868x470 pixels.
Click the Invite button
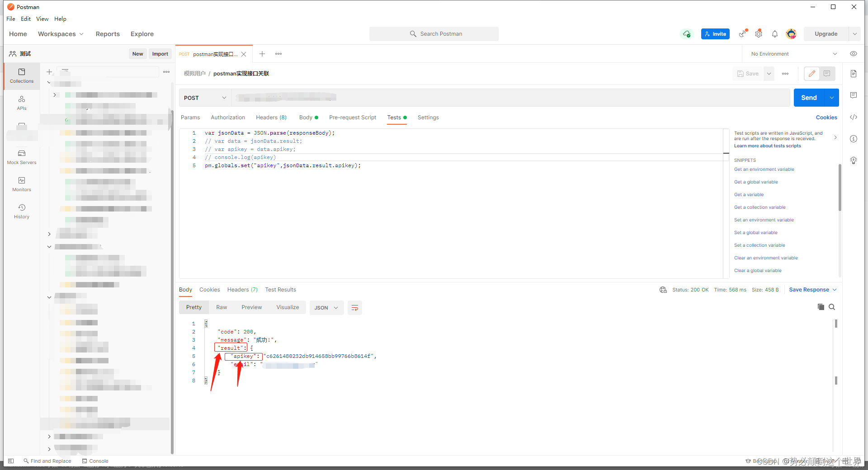[x=715, y=34]
